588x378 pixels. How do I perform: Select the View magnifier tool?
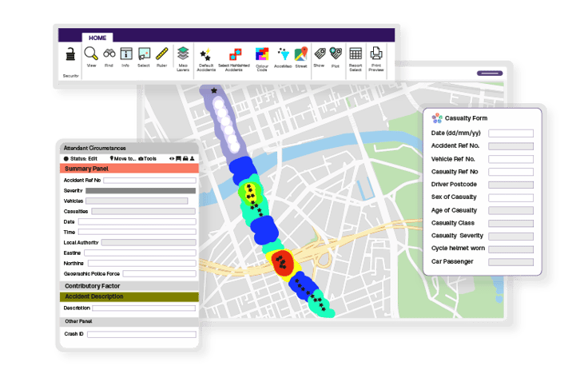click(x=91, y=54)
